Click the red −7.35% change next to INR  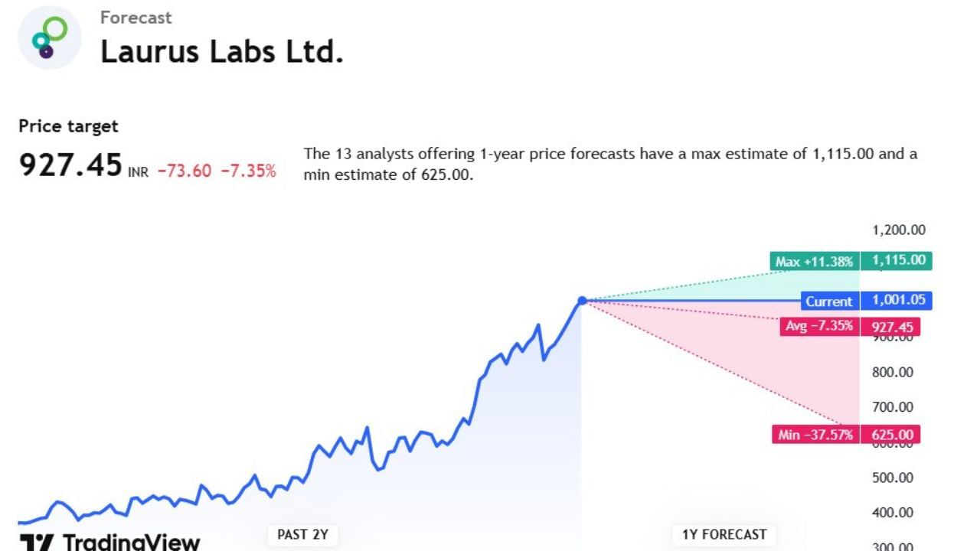pyautogui.click(x=248, y=171)
